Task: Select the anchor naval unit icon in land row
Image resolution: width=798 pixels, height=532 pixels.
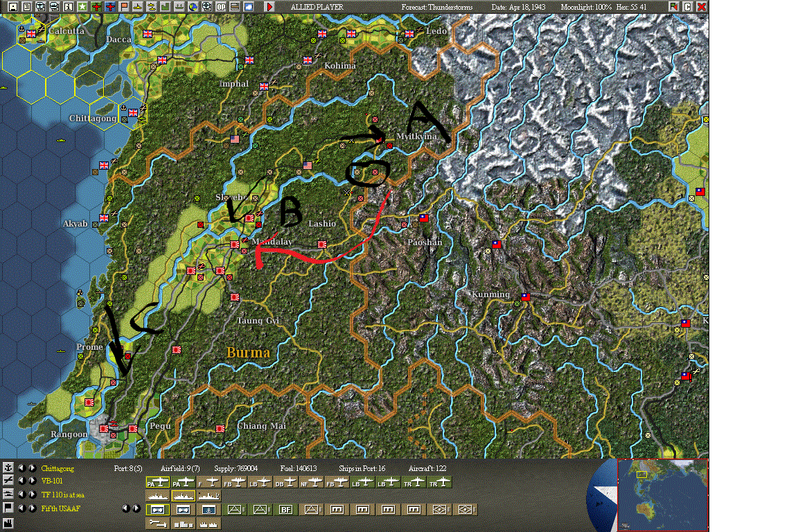Action: 209,510
